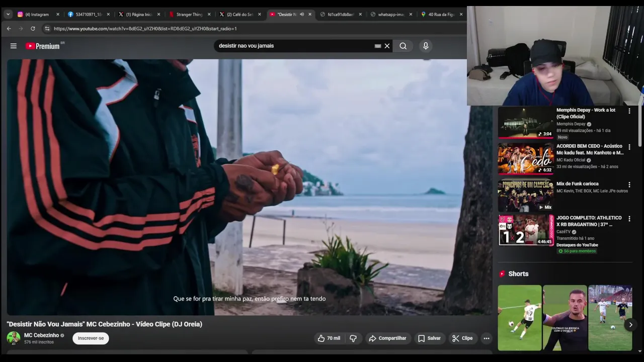Switch to the fd1ca91db8 tab
The image size is (644, 362).
point(341,15)
